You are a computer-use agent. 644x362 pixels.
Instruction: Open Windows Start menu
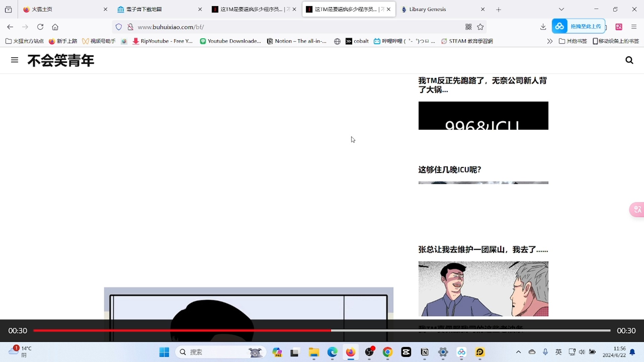pos(164,352)
